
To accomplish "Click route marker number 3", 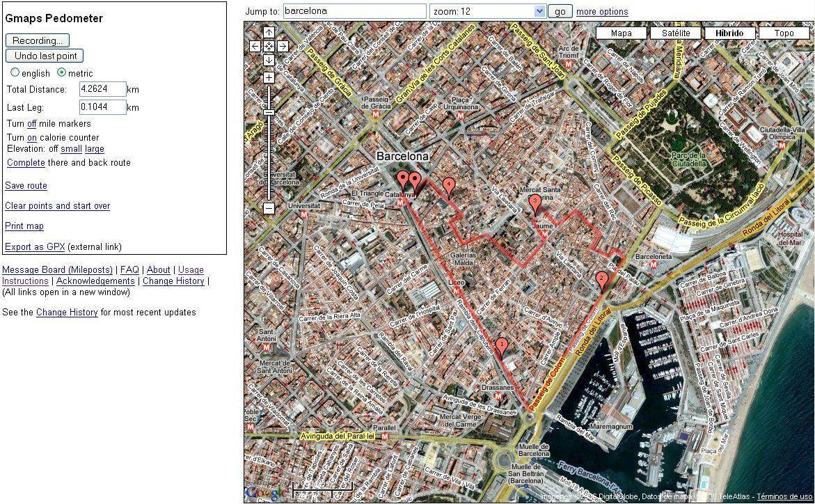I will [x=535, y=205].
